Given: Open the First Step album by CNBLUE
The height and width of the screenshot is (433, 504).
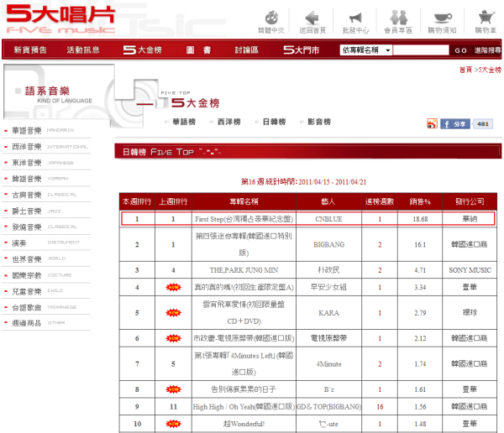Looking at the screenshot, I should [244, 219].
